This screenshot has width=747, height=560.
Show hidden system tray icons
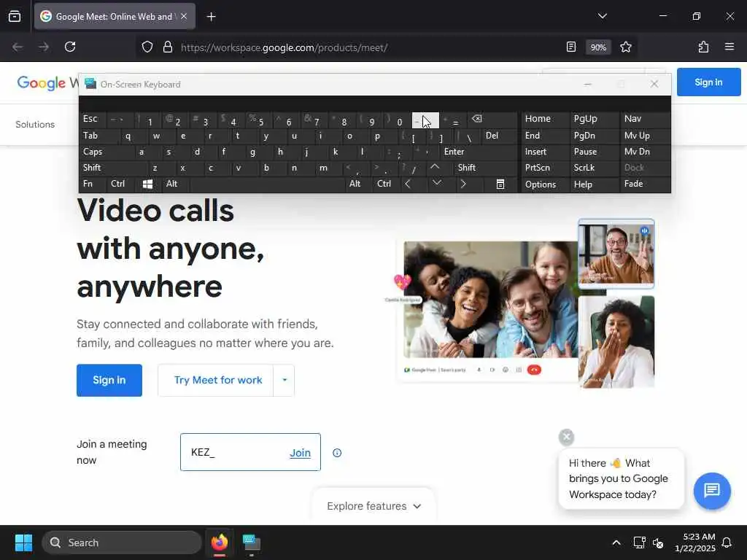pyautogui.click(x=616, y=542)
